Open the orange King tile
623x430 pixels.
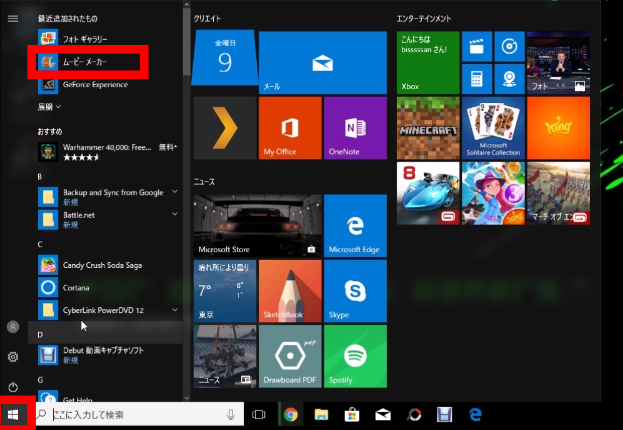tap(558, 128)
